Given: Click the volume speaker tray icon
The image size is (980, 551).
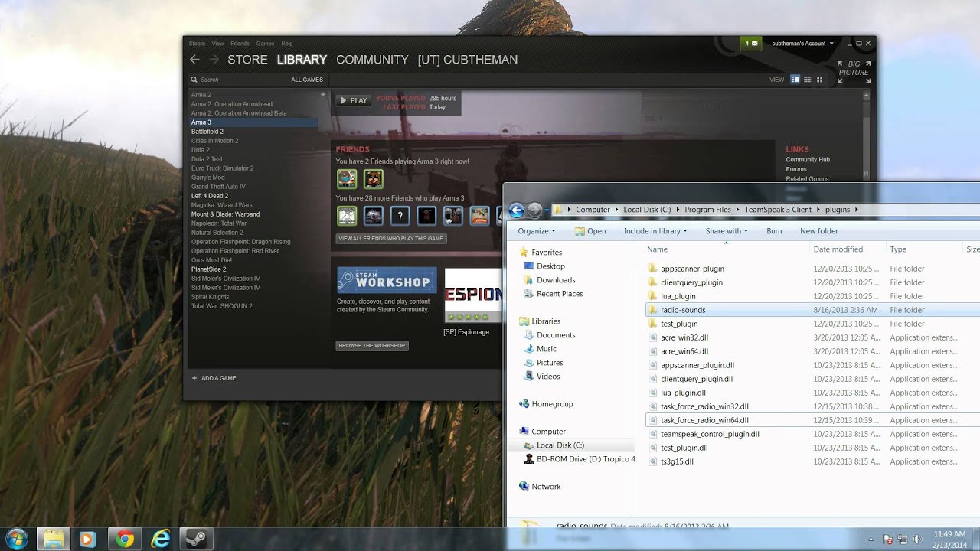Looking at the screenshot, I should click(916, 540).
